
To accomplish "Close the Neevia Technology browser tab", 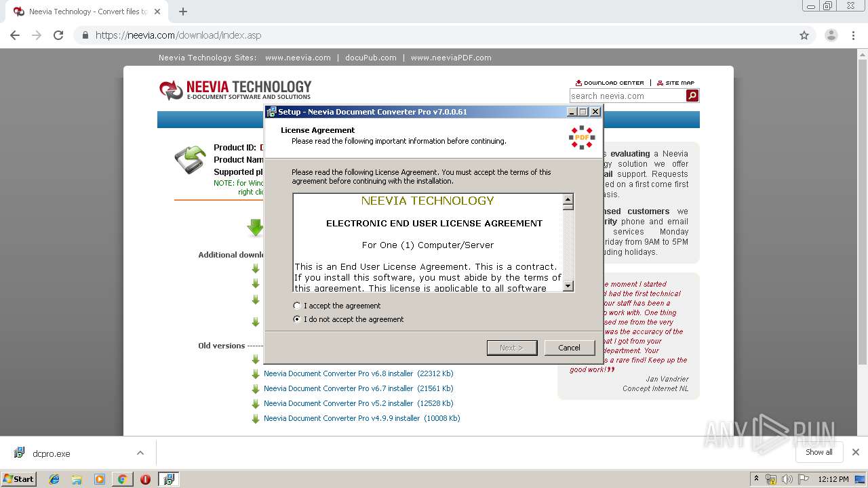I will tap(158, 12).
